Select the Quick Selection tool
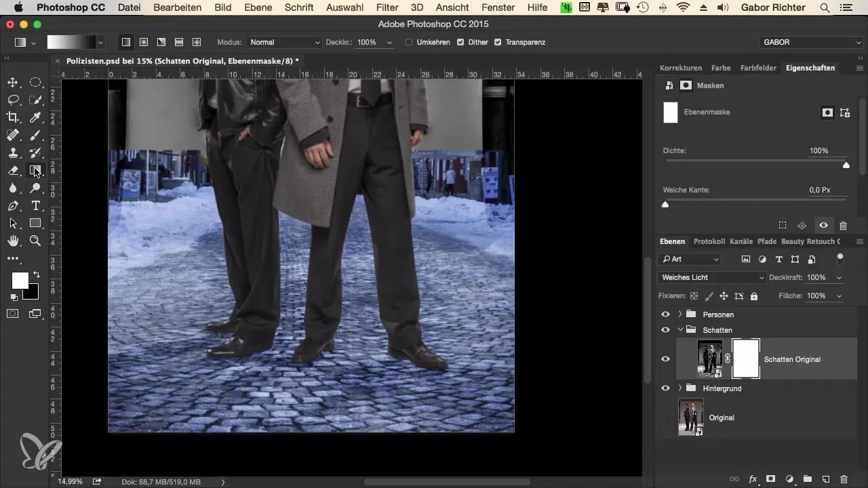Screen dimensions: 868x488 pos(35,100)
